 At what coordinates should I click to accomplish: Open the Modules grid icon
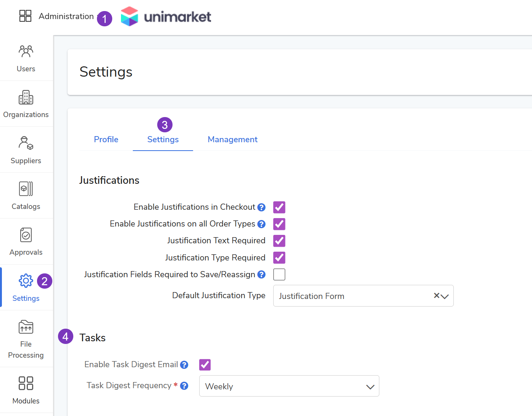pyautogui.click(x=26, y=383)
